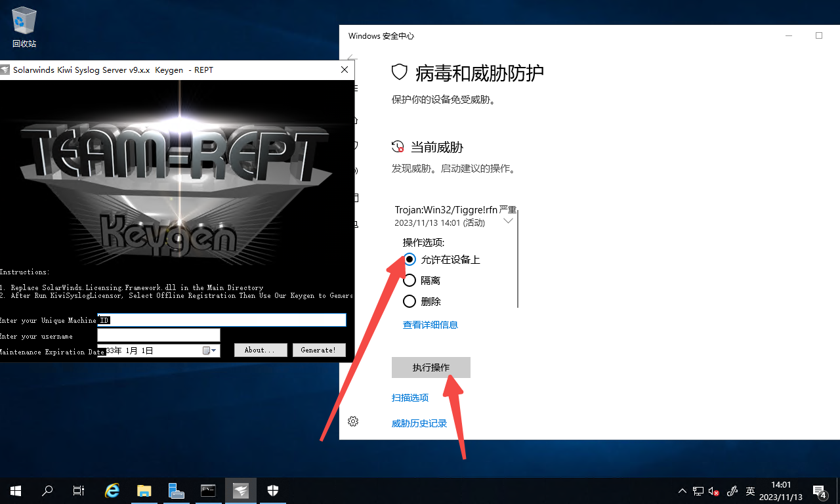Click the pen input tray icon
Image resolution: width=840 pixels, height=504 pixels.
(733, 491)
